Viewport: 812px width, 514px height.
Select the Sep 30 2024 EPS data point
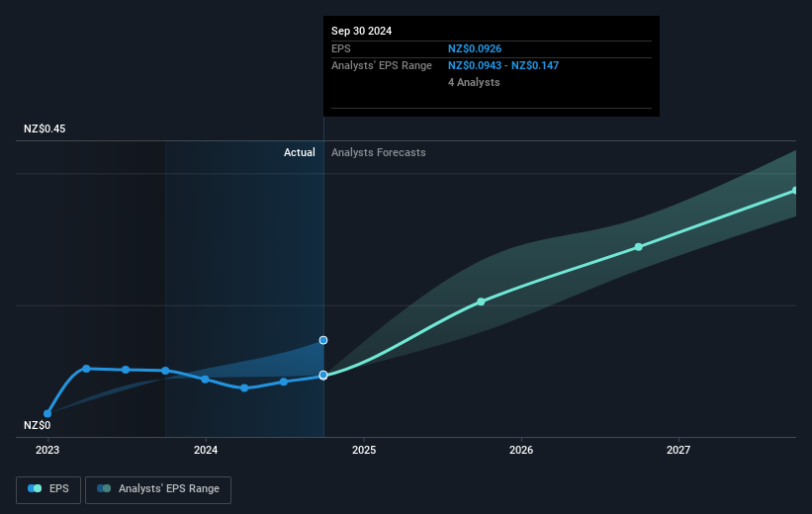323,376
